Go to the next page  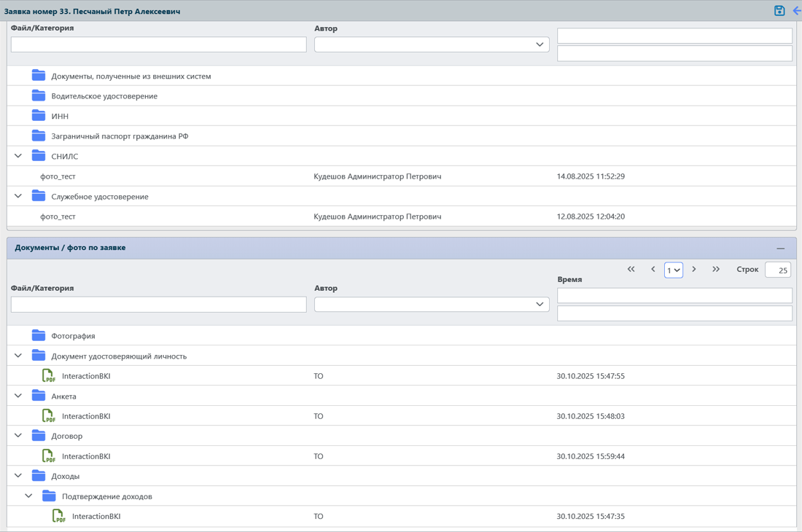(694, 270)
